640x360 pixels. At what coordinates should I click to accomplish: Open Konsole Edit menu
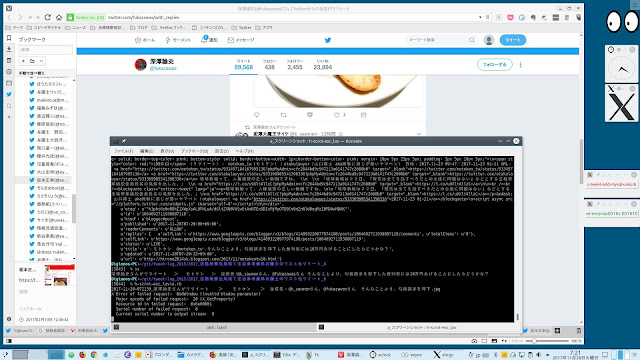(x=147, y=151)
